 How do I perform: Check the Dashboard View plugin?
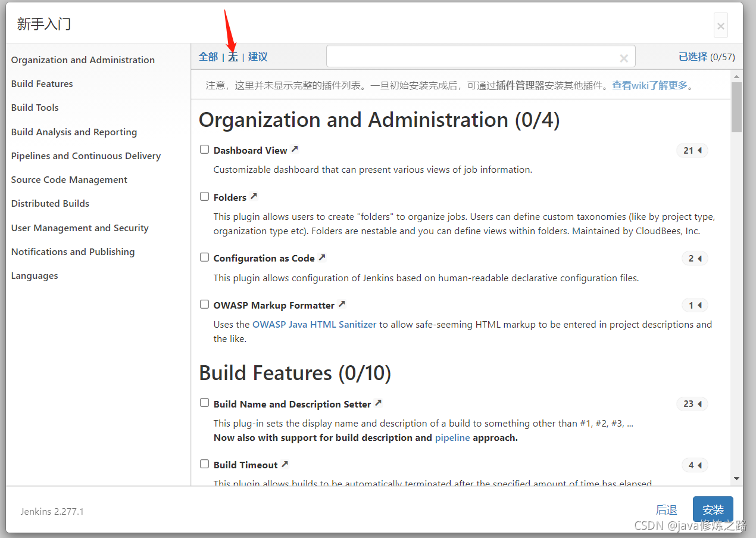[x=205, y=150]
